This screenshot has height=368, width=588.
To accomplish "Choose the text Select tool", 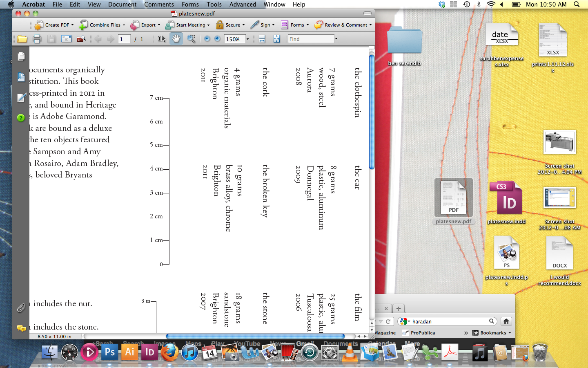I will click(x=162, y=39).
